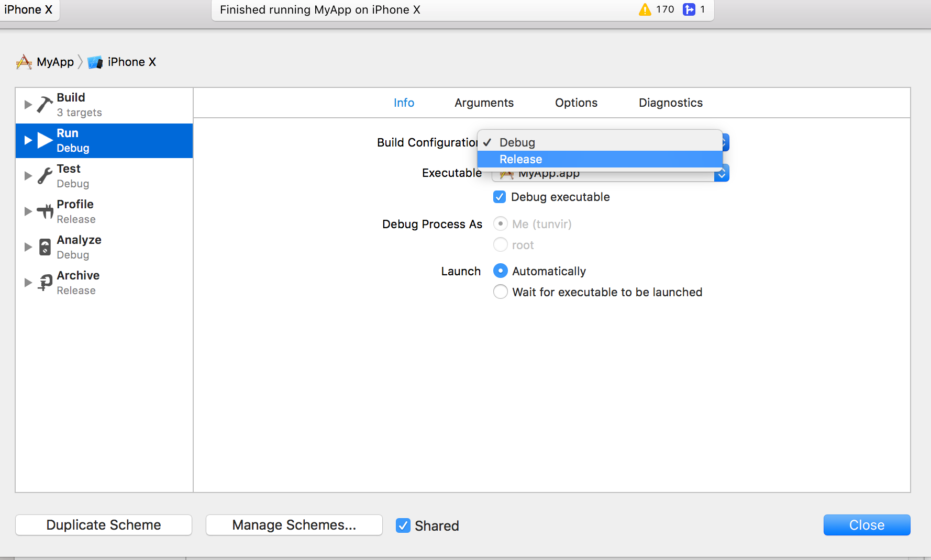Expand the Analyze disclosure triangle
The image size is (931, 560).
[28, 247]
